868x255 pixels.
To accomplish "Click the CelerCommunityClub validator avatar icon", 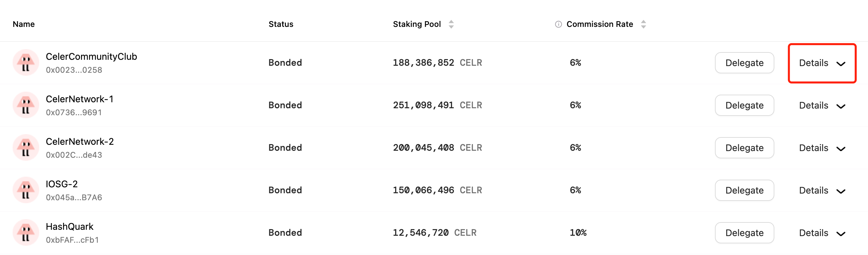I will coord(26,63).
